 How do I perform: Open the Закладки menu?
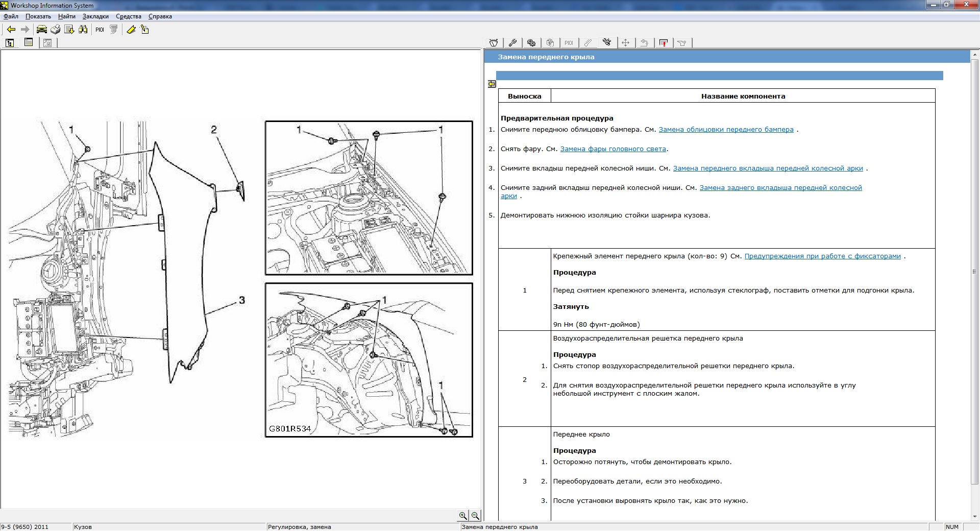[x=95, y=16]
